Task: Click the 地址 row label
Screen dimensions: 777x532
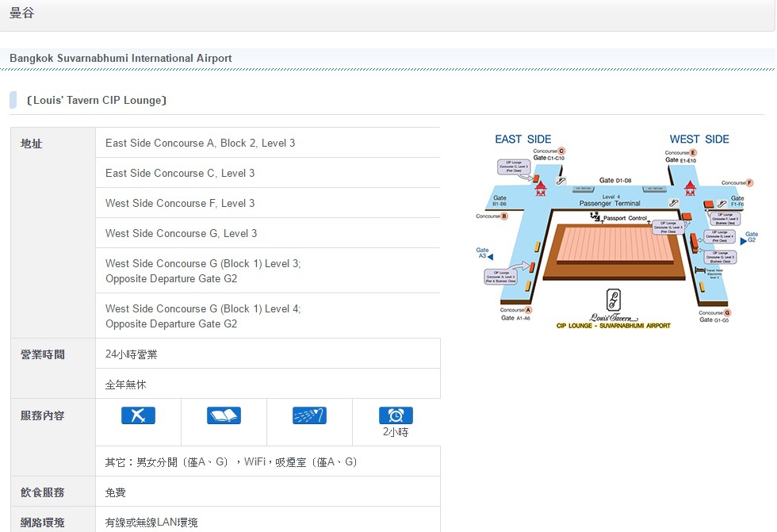Action: [x=31, y=144]
